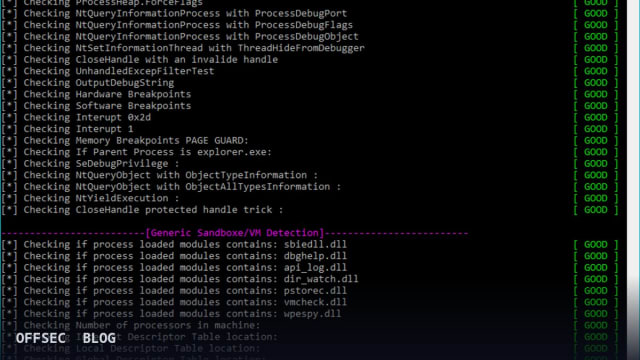Select the Parent Process explorer.exe line
This screenshot has width=640, height=360.
point(137,152)
